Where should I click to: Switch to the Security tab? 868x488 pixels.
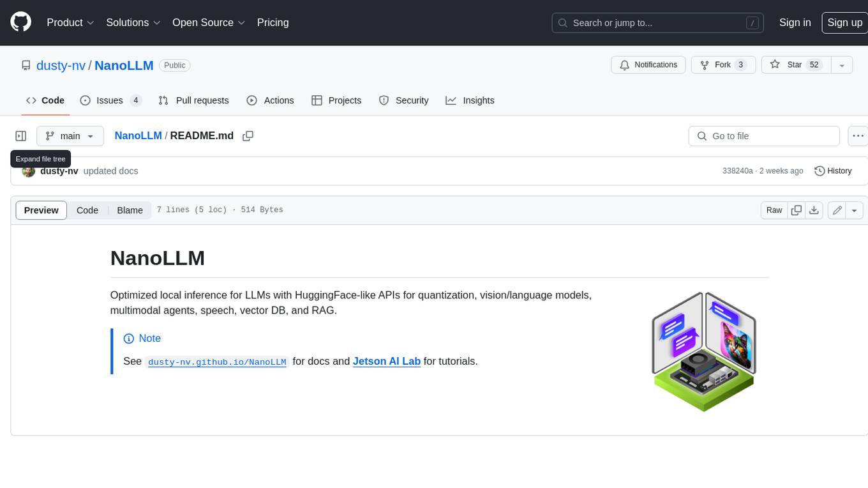click(x=403, y=100)
